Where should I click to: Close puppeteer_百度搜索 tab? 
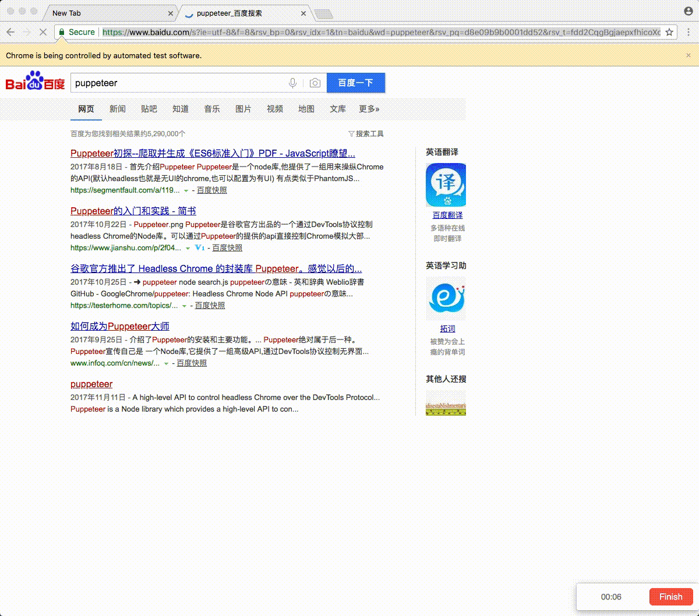[303, 13]
